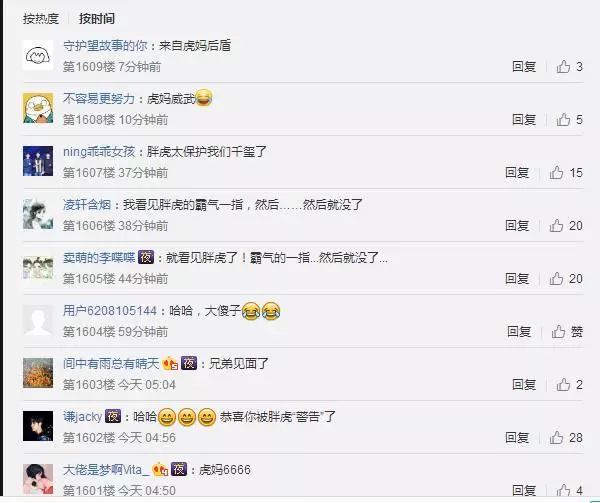Sort comments by 按热度
The height and width of the screenshot is (503, 600).
point(41,19)
